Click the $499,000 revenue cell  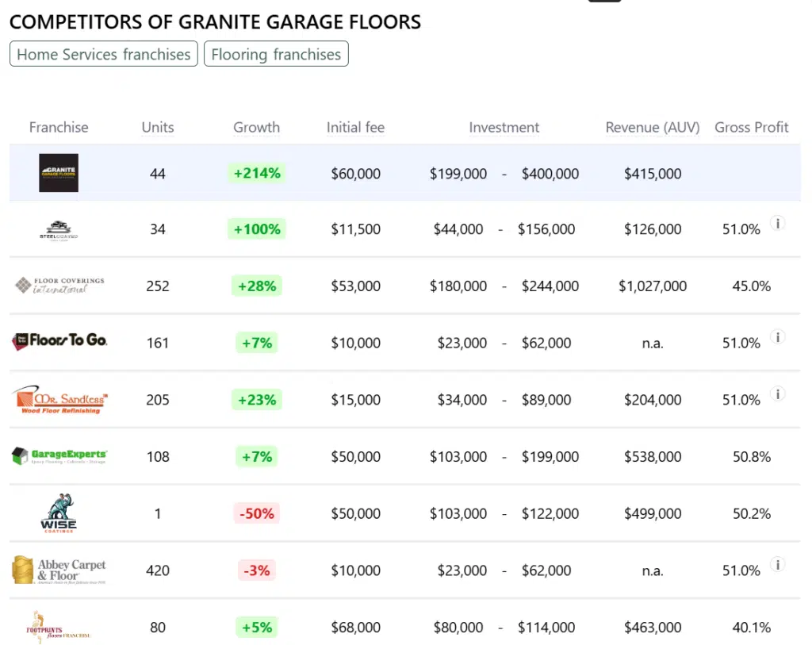pos(653,513)
